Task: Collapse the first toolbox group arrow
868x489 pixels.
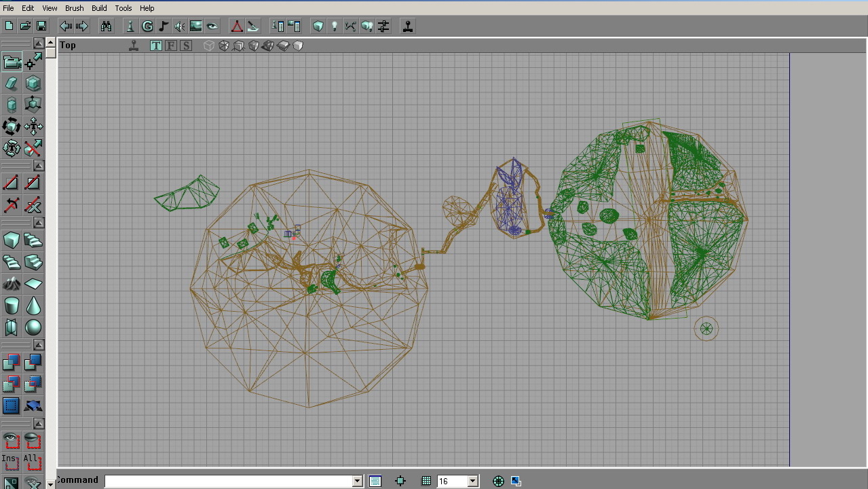Action: click(39, 43)
